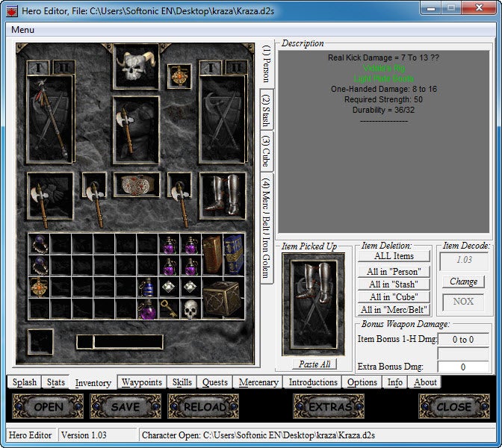The width and height of the screenshot is (502, 448).
Task: Click the large purple potion in bottom row
Action: tap(147, 308)
